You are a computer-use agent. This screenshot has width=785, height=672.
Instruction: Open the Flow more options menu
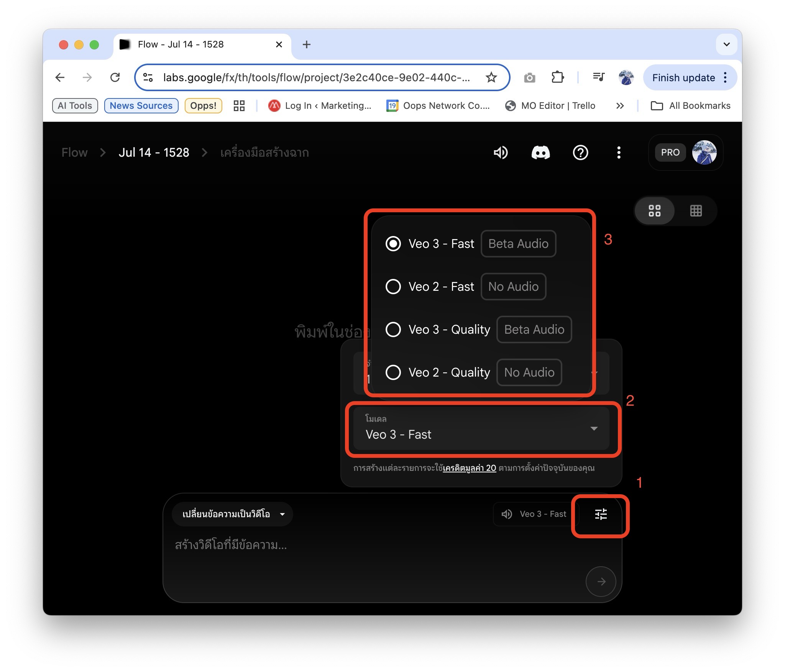coord(619,152)
